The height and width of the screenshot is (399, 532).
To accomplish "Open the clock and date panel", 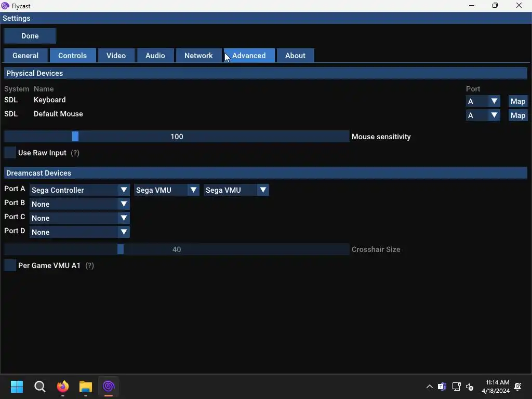I will point(496,387).
